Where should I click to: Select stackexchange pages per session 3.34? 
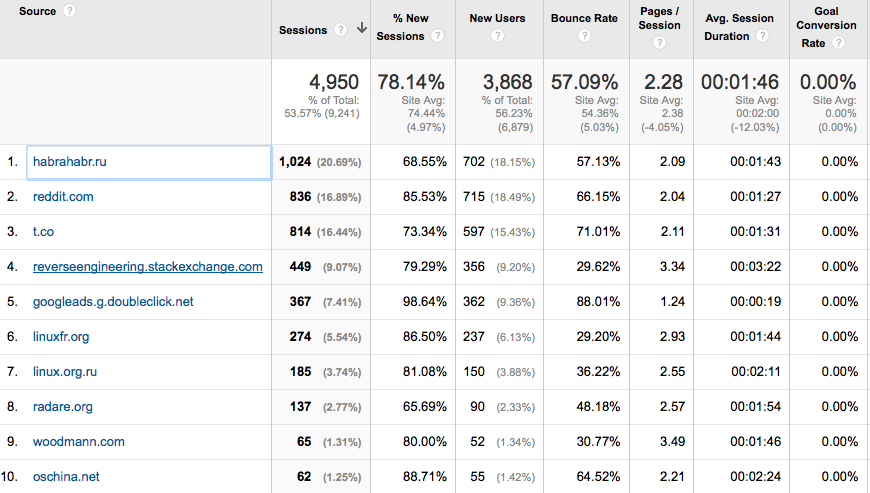coord(672,266)
